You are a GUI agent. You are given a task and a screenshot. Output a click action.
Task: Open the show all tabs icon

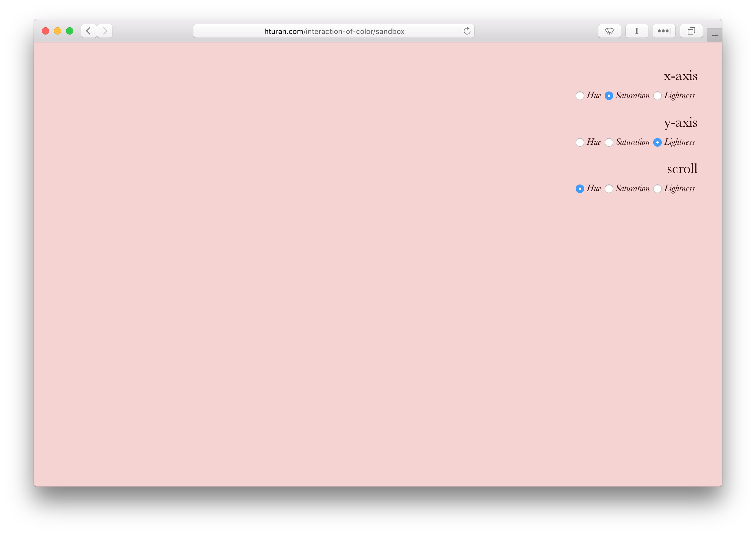(691, 31)
